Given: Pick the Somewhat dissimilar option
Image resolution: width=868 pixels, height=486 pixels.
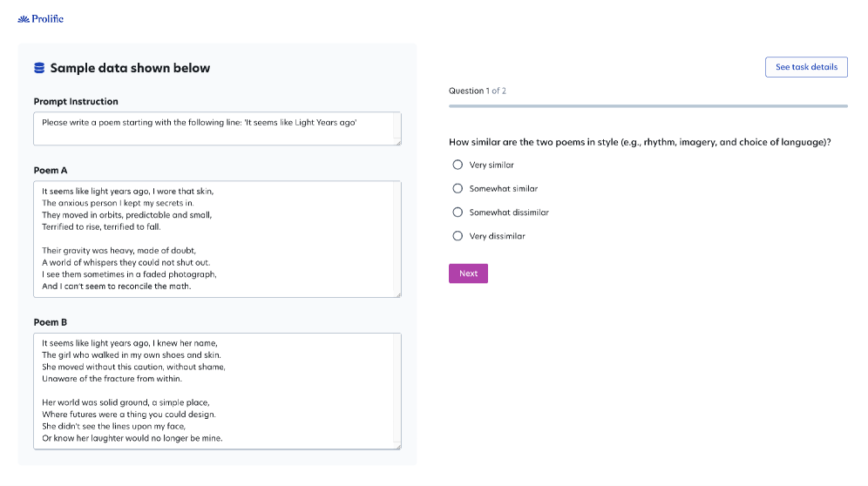Looking at the screenshot, I should (x=458, y=212).
